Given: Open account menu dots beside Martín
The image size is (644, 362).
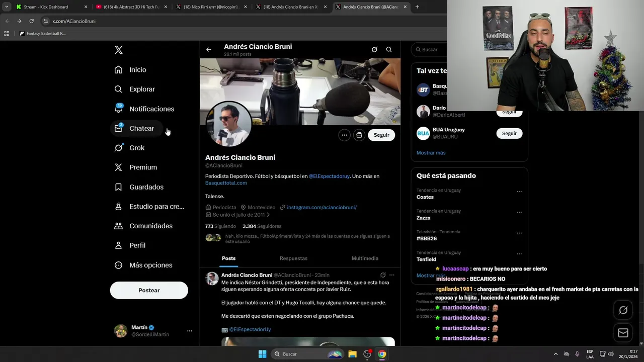Looking at the screenshot, I should pyautogui.click(x=190, y=331).
